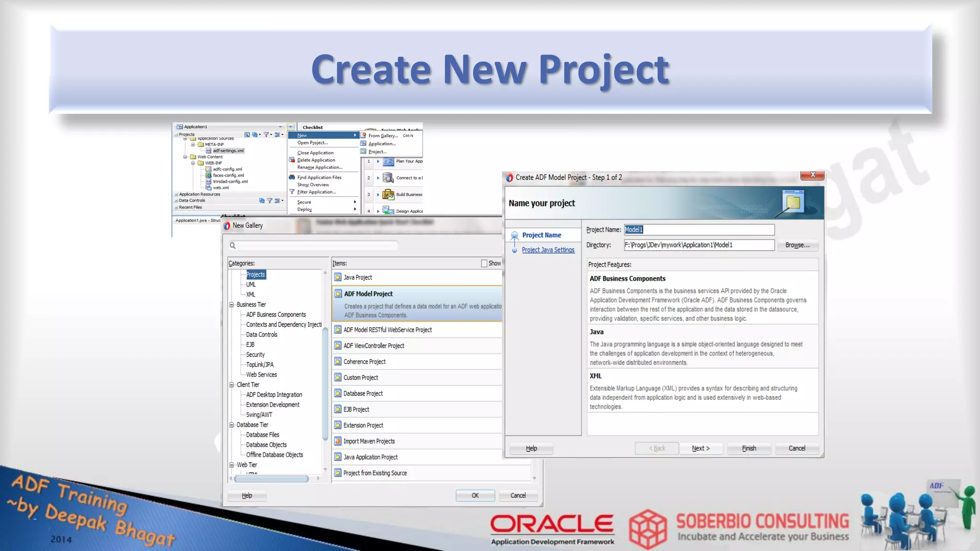This screenshot has width=980, height=551.
Task: Click the Project Name input field
Action: [699, 230]
